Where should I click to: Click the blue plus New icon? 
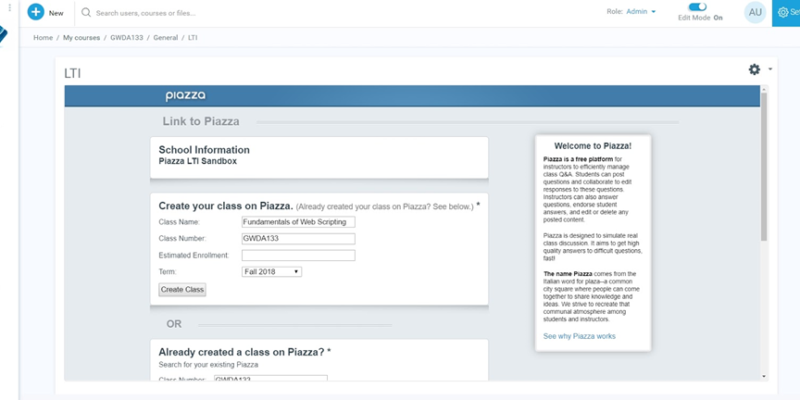tap(36, 12)
